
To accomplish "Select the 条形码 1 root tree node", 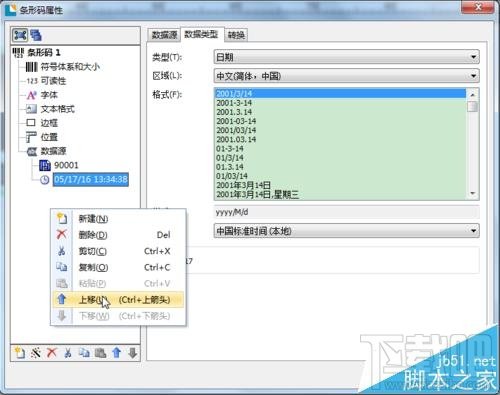I will point(44,52).
